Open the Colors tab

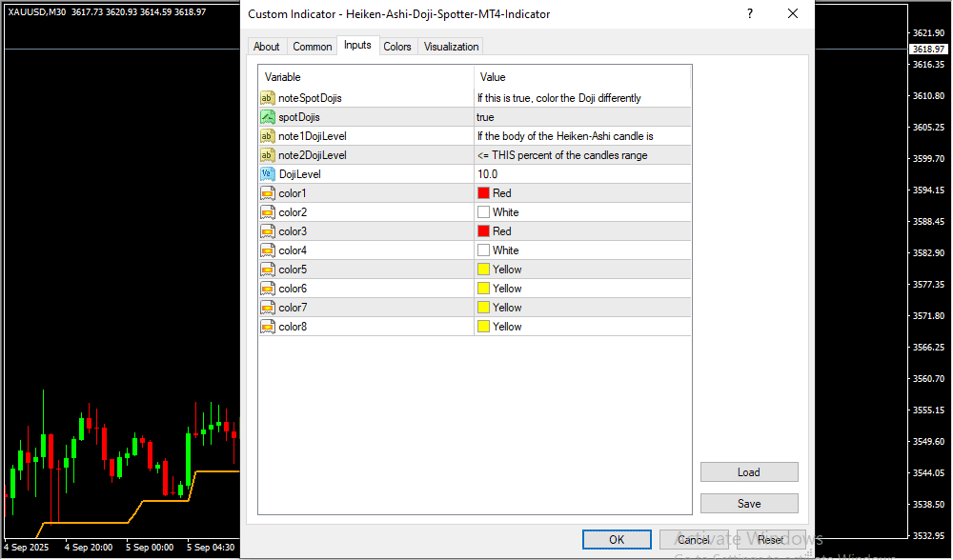tap(397, 47)
